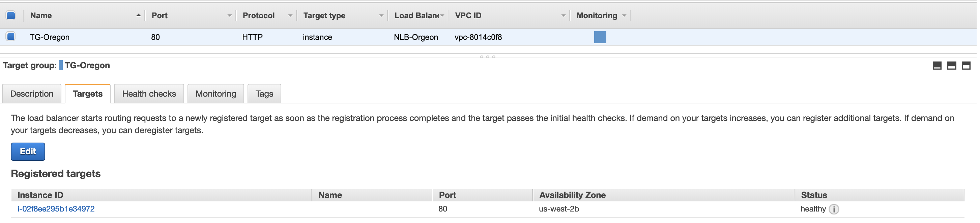The image size is (980, 223).
Task: Click blue square icon beside TG-Oregon title
Action: pyautogui.click(x=61, y=66)
